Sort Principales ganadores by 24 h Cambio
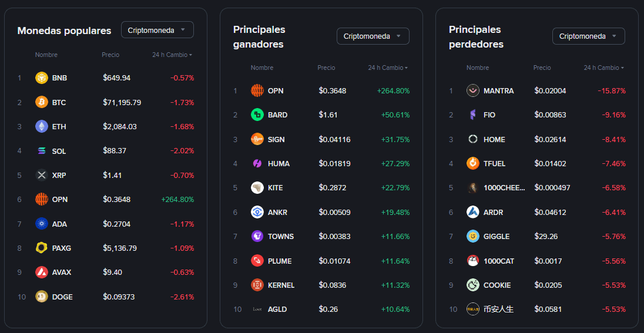Viewport: 644px width, 333px height. [x=388, y=68]
